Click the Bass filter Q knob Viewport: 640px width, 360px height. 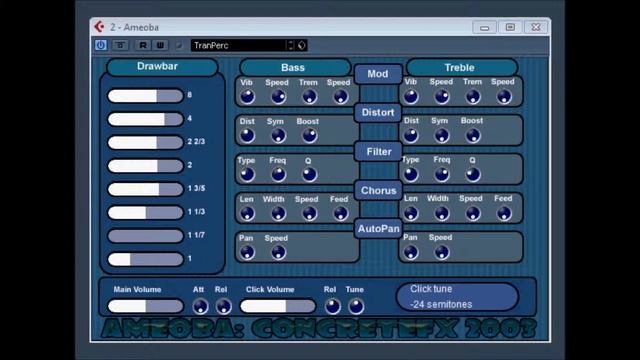[x=309, y=174]
